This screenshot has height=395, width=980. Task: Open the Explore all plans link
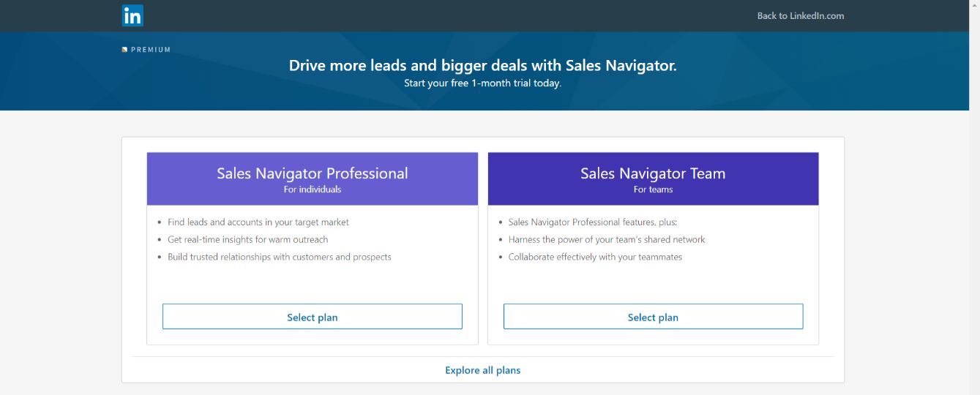483,370
